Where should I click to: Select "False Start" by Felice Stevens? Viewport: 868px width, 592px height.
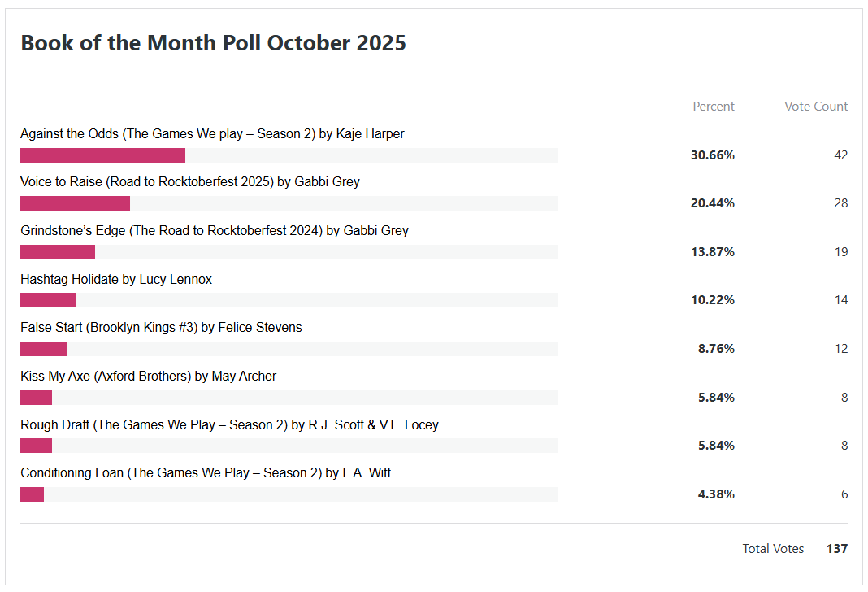pos(161,328)
